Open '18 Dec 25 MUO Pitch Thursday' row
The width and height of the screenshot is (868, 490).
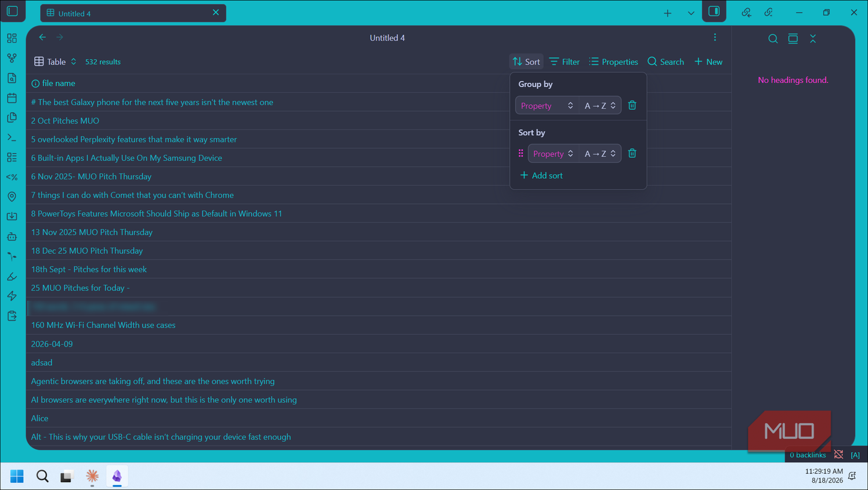pyautogui.click(x=378, y=251)
